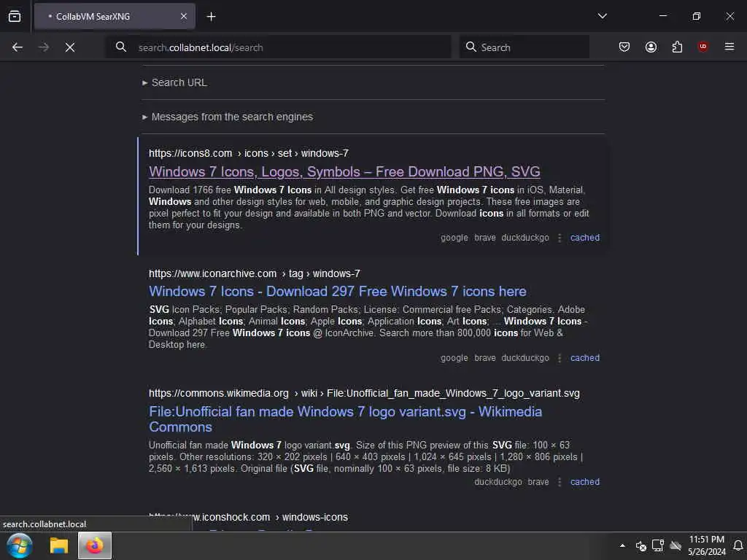Open cached version of icons8 result
This screenshot has height=560, width=747.
point(585,238)
